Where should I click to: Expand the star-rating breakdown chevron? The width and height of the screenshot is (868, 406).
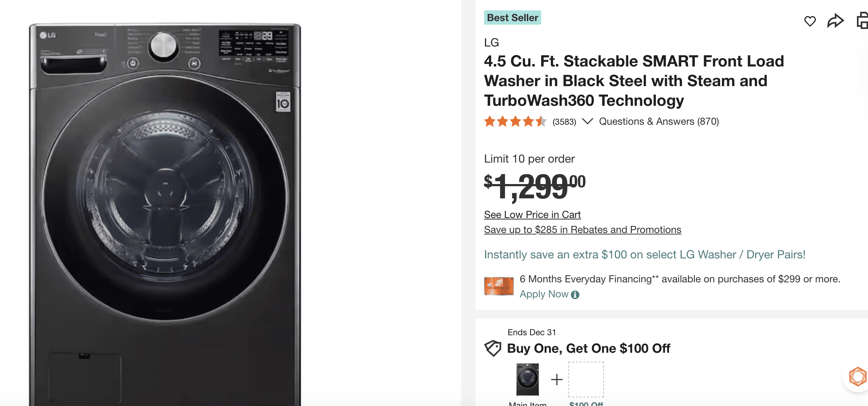click(x=588, y=122)
